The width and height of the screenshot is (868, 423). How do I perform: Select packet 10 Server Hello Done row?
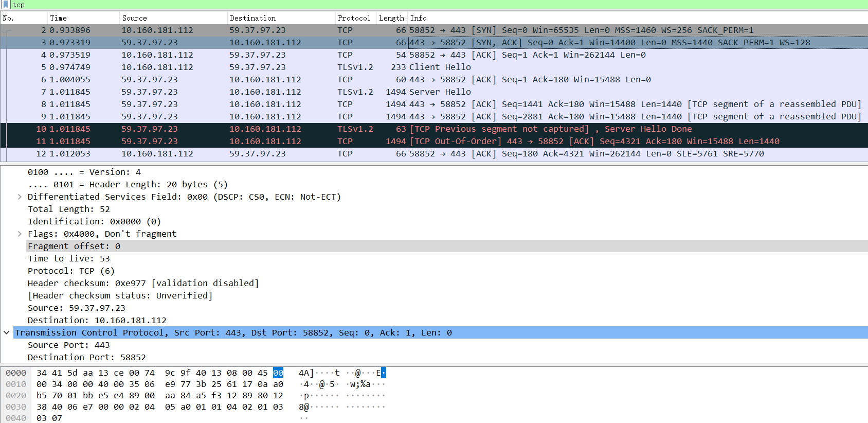[434, 129]
